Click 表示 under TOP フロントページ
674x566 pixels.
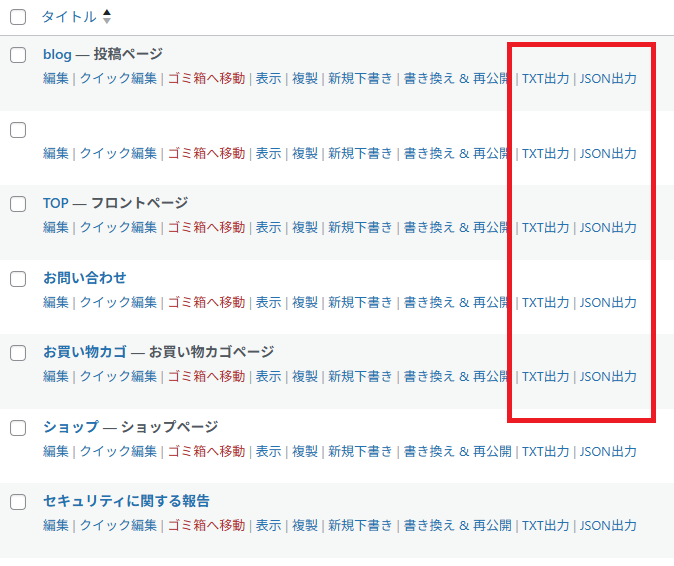[269, 227]
